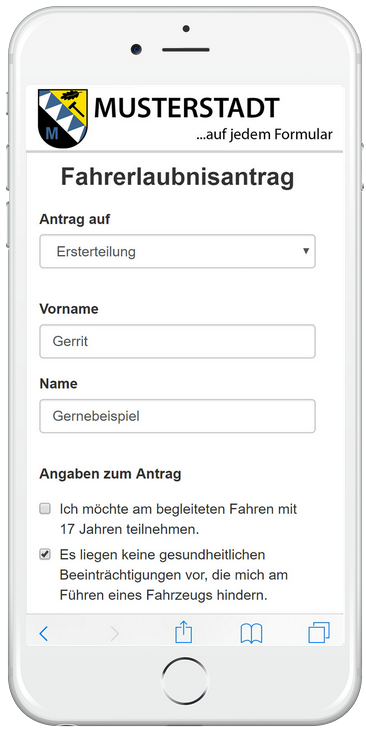Tap the Safari forward arrow
Screen dimensions: 366x729
[114, 633]
